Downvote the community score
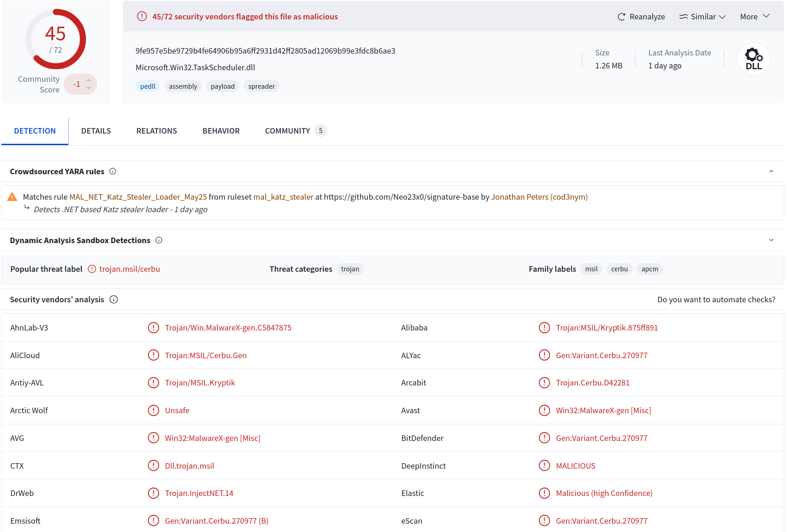The image size is (787, 532). (x=89, y=88)
